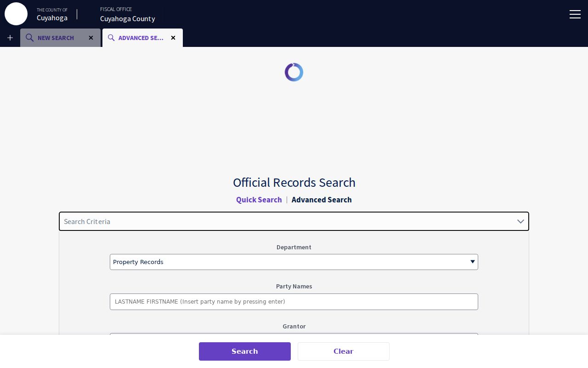Viewport: 588px width, 368px height.
Task: Click the Official Records Search heading
Action: point(294,183)
